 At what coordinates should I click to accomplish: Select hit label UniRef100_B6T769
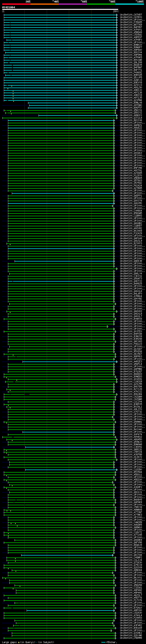coord(131,25)
